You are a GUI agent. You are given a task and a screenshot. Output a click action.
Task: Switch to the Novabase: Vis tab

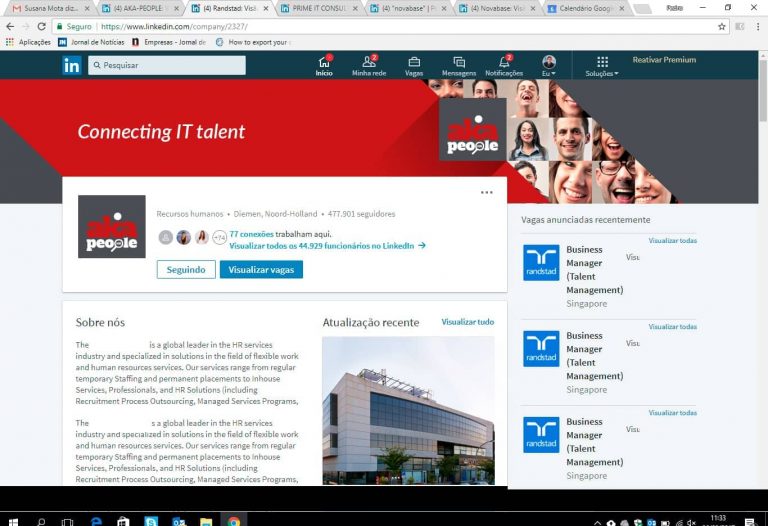click(496, 8)
